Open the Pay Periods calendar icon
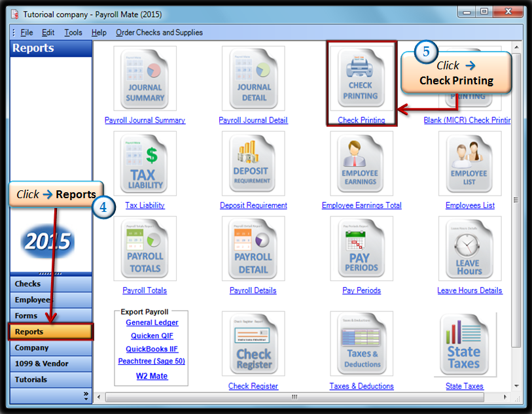The image size is (532, 414). pos(361,249)
